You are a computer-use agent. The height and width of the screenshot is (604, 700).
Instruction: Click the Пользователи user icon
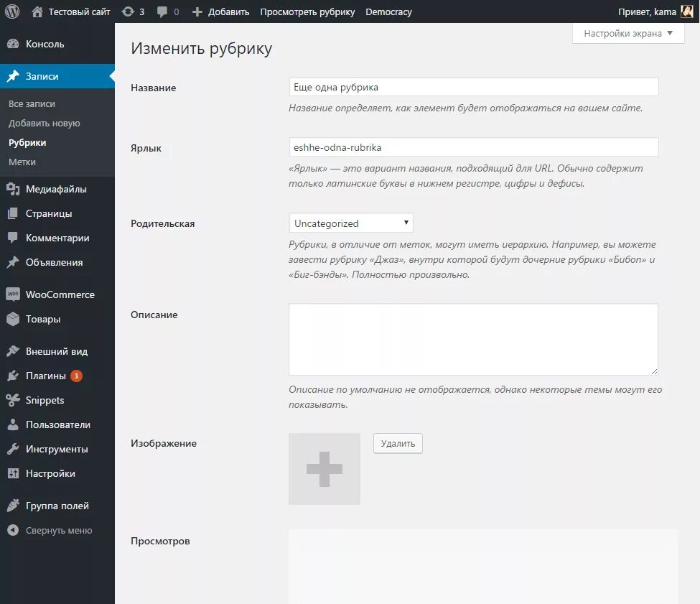click(x=13, y=424)
